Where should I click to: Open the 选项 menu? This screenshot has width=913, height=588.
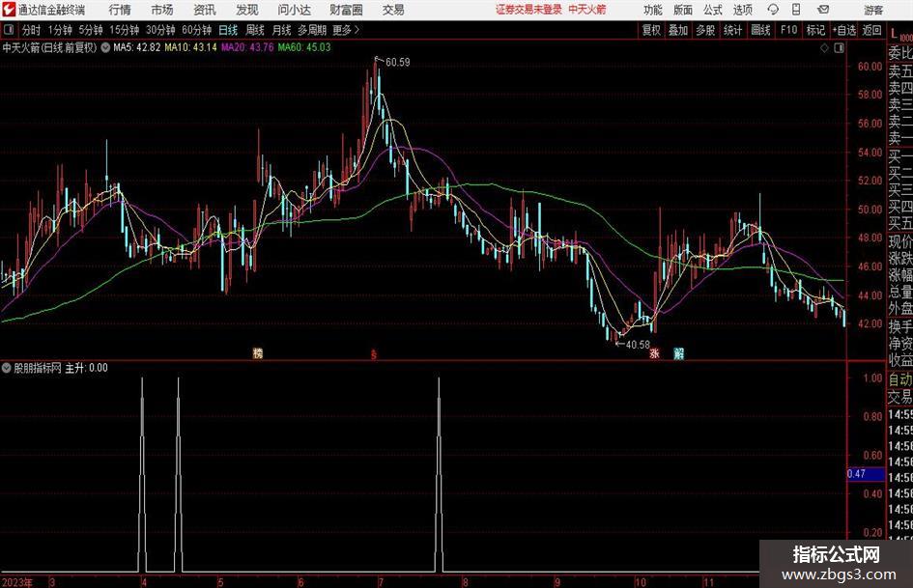[x=742, y=10]
